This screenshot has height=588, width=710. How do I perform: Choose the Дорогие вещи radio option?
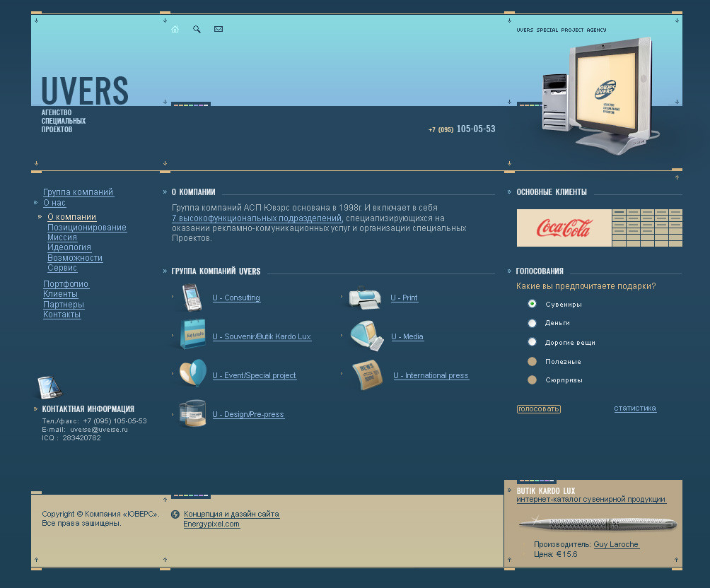[532, 342]
